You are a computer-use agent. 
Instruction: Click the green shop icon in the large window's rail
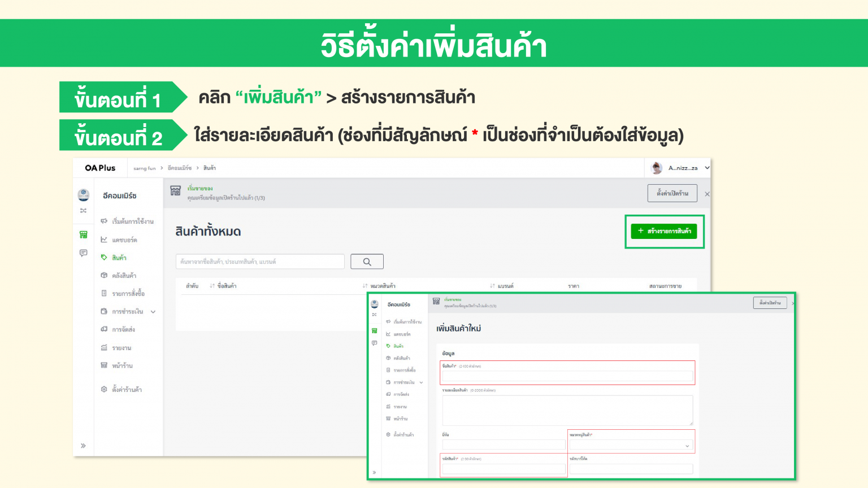point(84,234)
